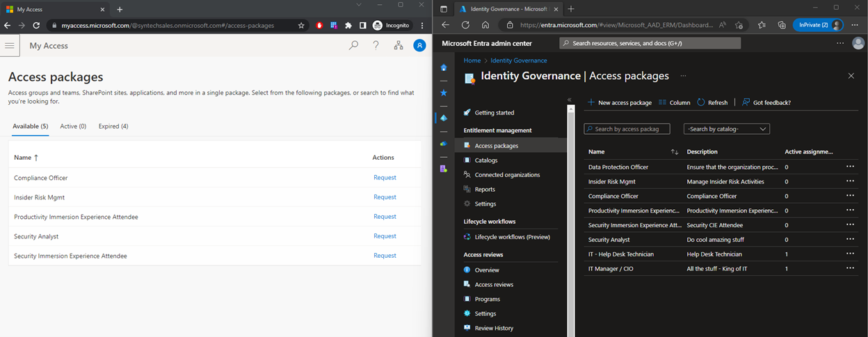Switch to the Active (0) tab
Viewport: 868px width, 337px height.
pos(73,126)
